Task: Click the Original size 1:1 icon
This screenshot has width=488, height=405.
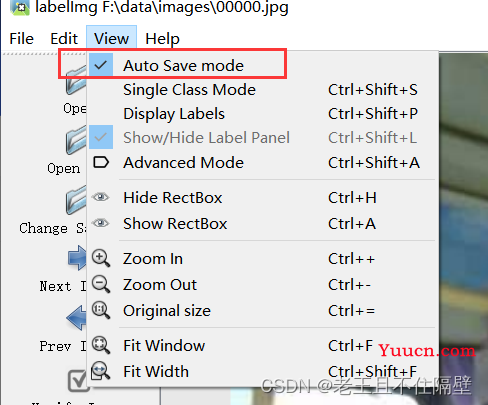Action: tap(101, 310)
